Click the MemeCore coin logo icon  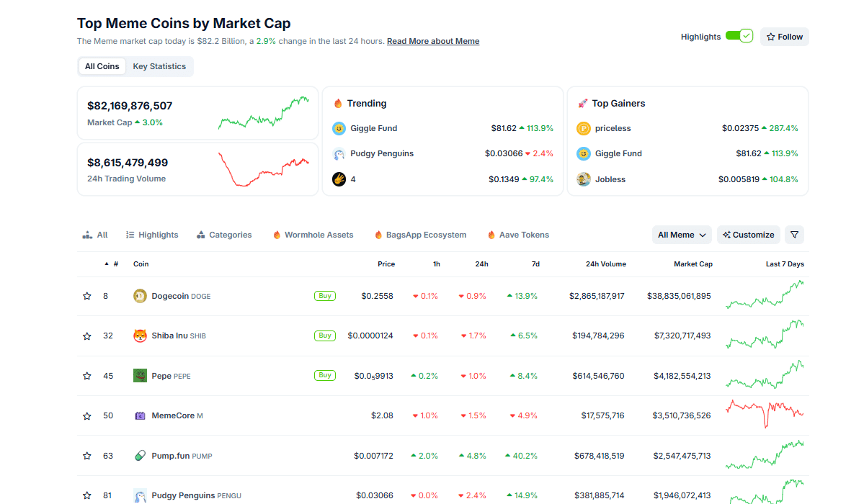(140, 415)
